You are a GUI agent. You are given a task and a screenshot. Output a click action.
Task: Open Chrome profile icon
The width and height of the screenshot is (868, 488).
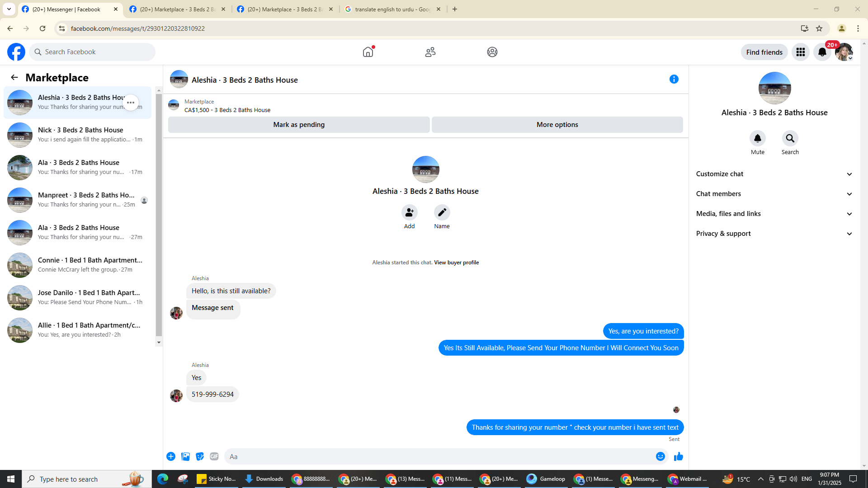[842, 28]
